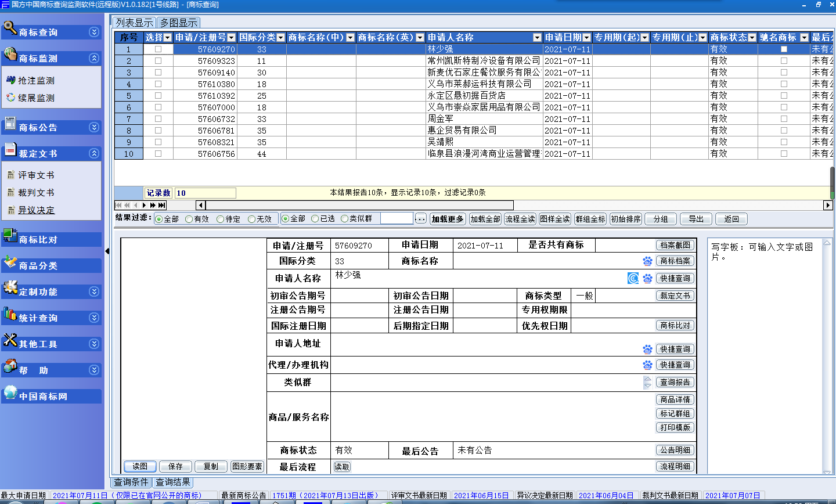Open the 查询结果 bottom tab

172,482
